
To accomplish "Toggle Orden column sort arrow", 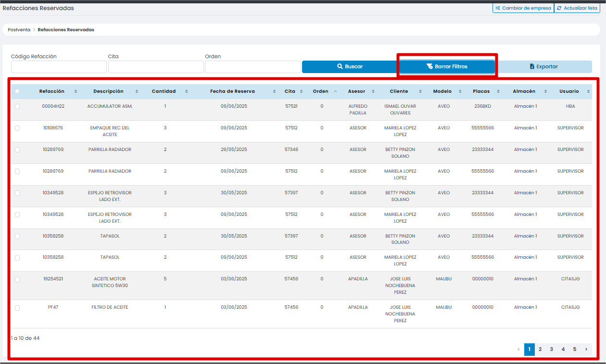I will coord(335,91).
